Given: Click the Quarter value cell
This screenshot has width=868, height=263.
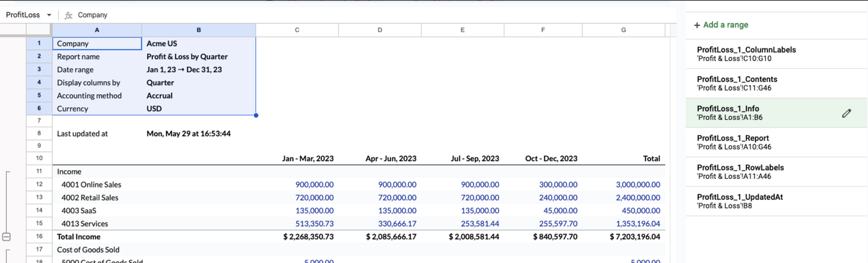Looking at the screenshot, I should pos(199,83).
